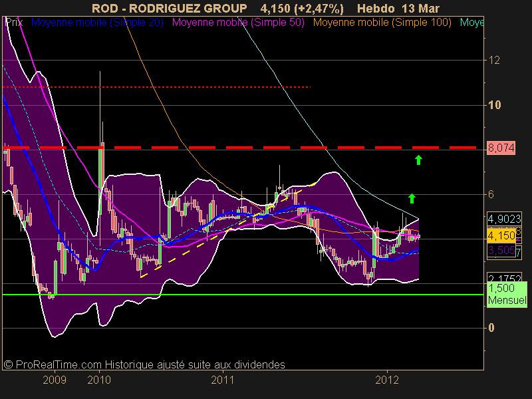
Task: Click the 2009 year axis label
Action: tap(55, 380)
